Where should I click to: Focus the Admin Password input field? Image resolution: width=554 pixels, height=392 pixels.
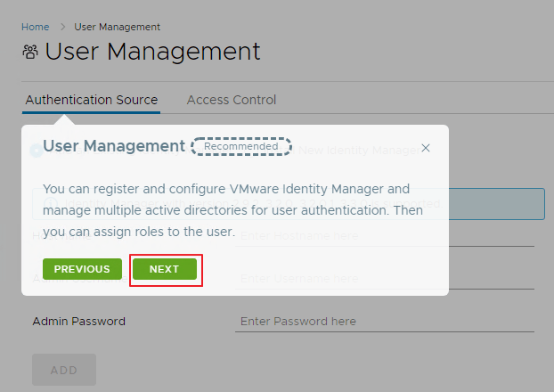coord(385,321)
